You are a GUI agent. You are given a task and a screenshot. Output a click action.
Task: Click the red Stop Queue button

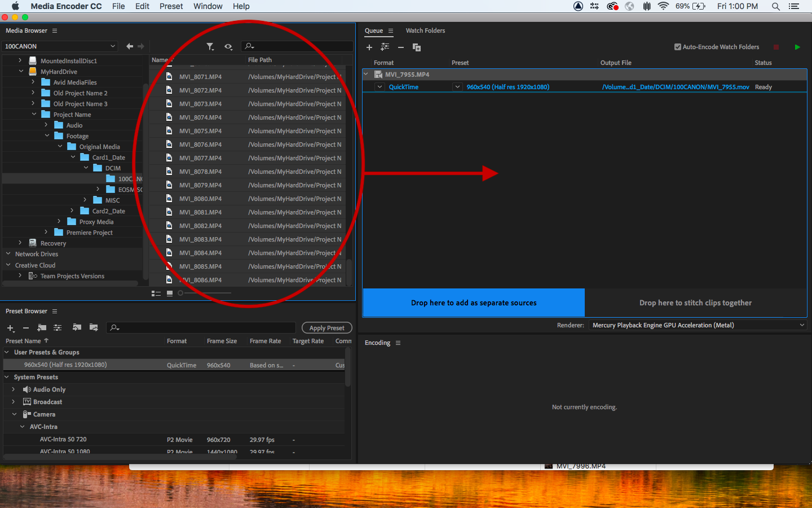coord(776,47)
